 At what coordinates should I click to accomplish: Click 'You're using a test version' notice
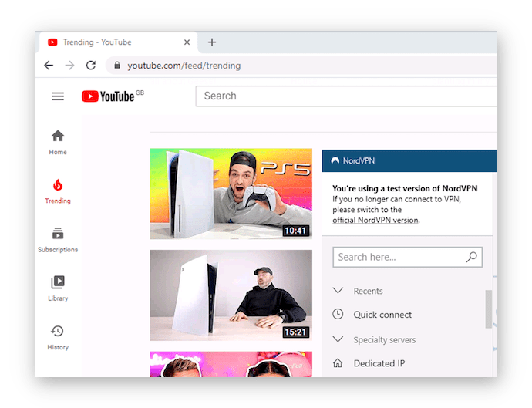click(405, 188)
